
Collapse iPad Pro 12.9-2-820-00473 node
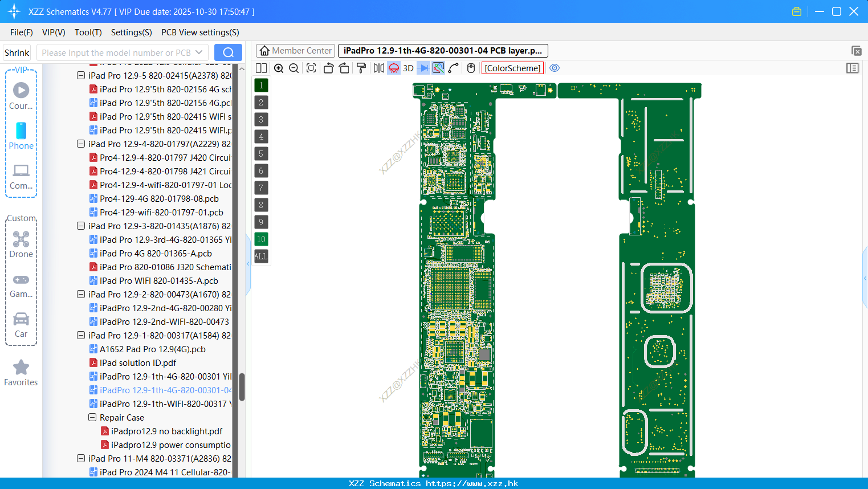[81, 294]
